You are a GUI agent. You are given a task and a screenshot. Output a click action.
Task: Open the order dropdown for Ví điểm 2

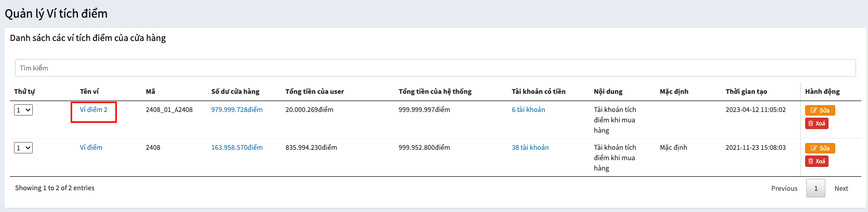[23, 110]
